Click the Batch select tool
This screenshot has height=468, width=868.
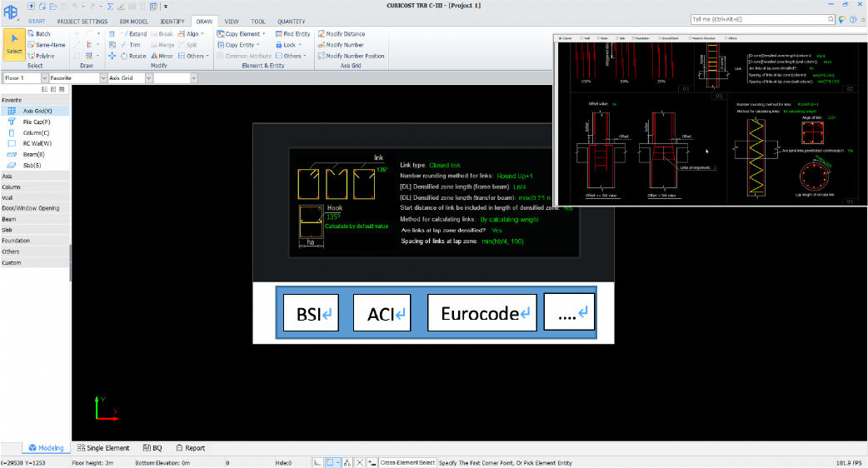point(38,34)
